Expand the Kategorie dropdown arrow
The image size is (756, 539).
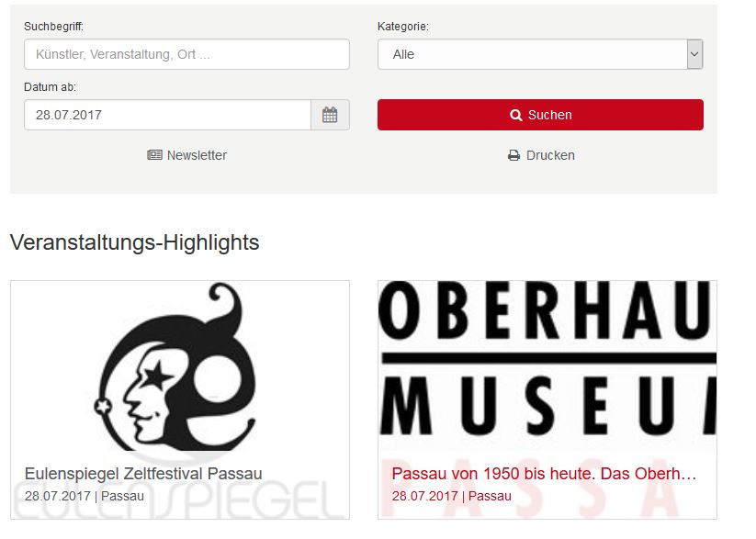(x=694, y=54)
